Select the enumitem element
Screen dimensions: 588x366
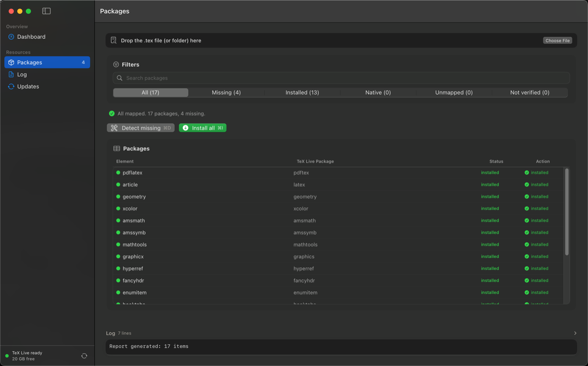134,293
